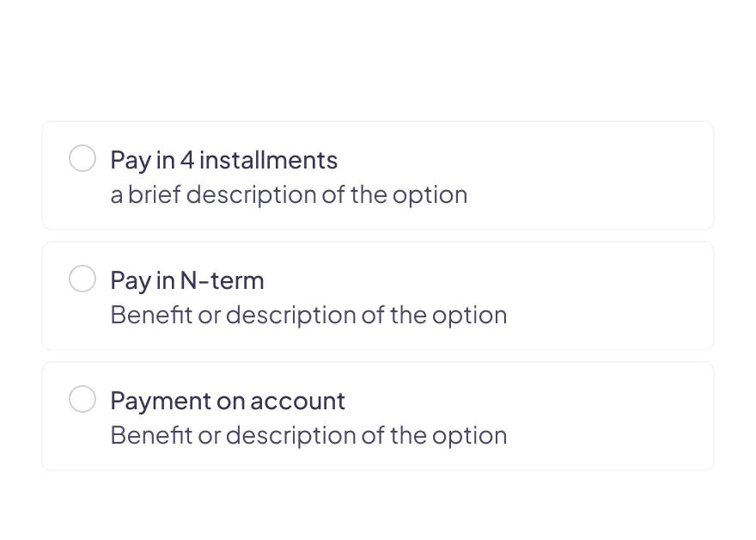Select the 'Payment on account' radio button

coord(82,399)
